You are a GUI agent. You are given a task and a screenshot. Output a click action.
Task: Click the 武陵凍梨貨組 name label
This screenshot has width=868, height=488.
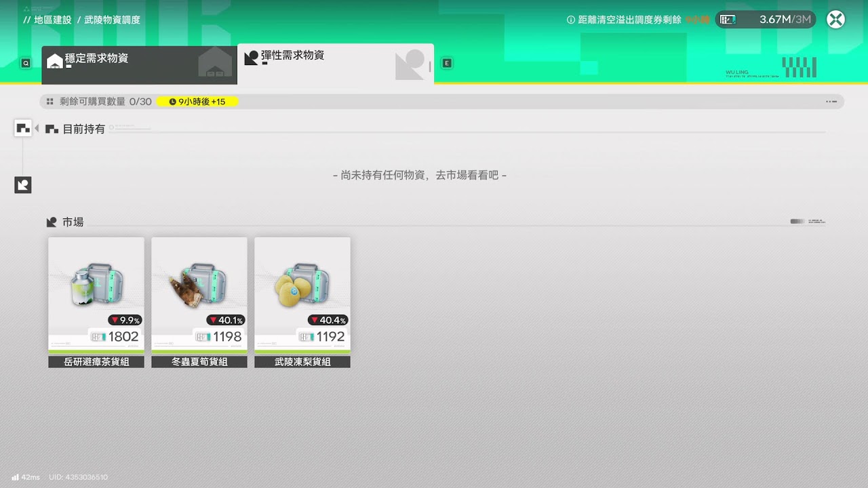302,362
